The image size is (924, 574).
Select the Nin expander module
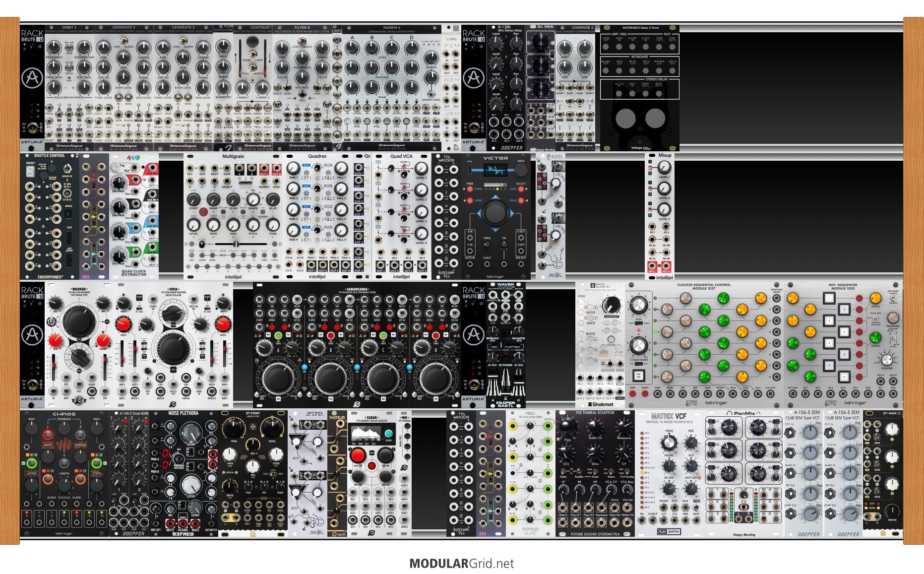click(404, 473)
